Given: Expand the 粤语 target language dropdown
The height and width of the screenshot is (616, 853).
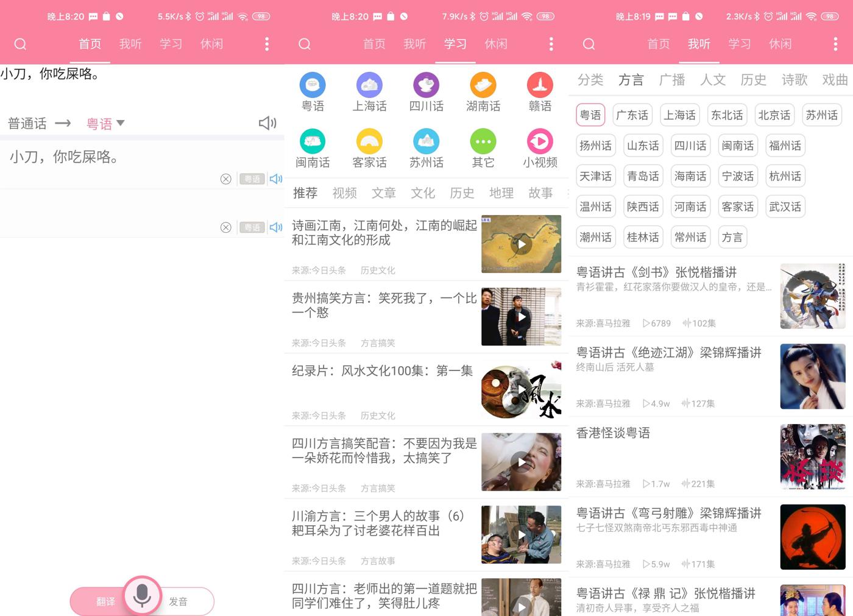Looking at the screenshot, I should pyautogui.click(x=105, y=124).
